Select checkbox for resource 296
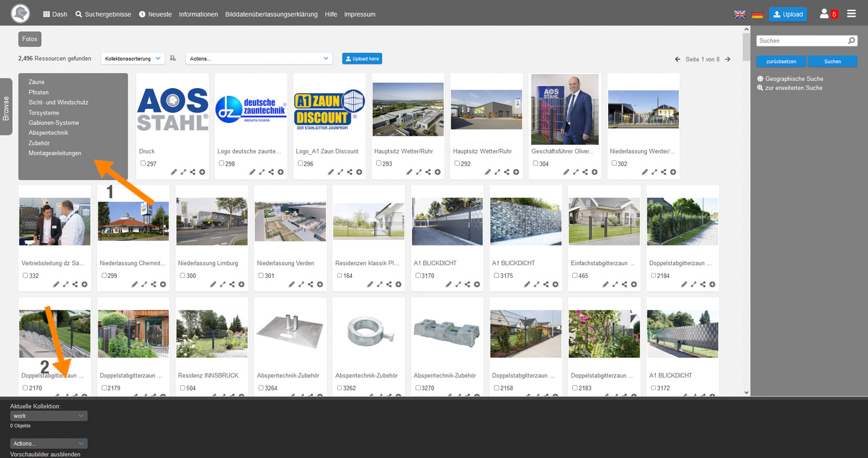Viewport: 868px width, 458px height. coord(300,163)
